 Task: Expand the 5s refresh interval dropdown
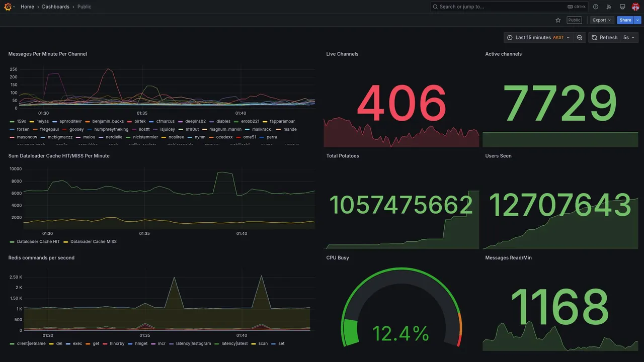629,38
